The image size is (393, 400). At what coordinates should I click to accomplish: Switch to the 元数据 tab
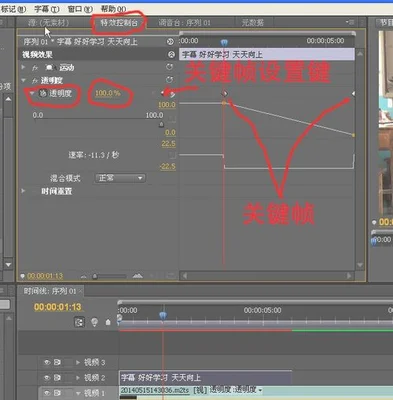point(252,23)
